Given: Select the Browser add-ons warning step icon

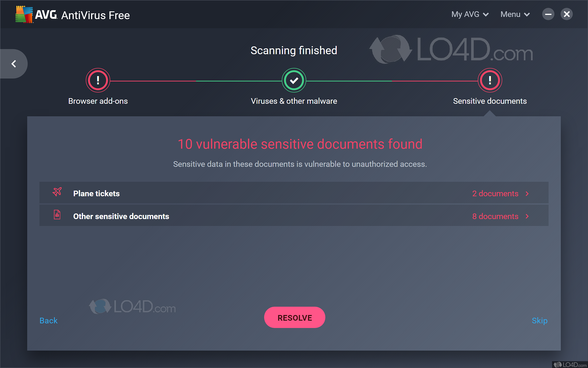Looking at the screenshot, I should pyautogui.click(x=98, y=80).
